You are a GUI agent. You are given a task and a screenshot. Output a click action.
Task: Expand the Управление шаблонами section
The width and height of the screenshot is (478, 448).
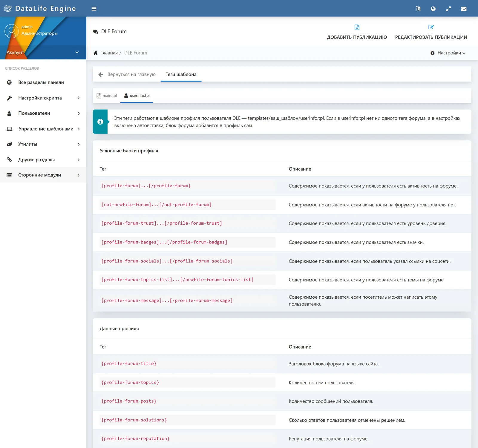pyautogui.click(x=43, y=129)
